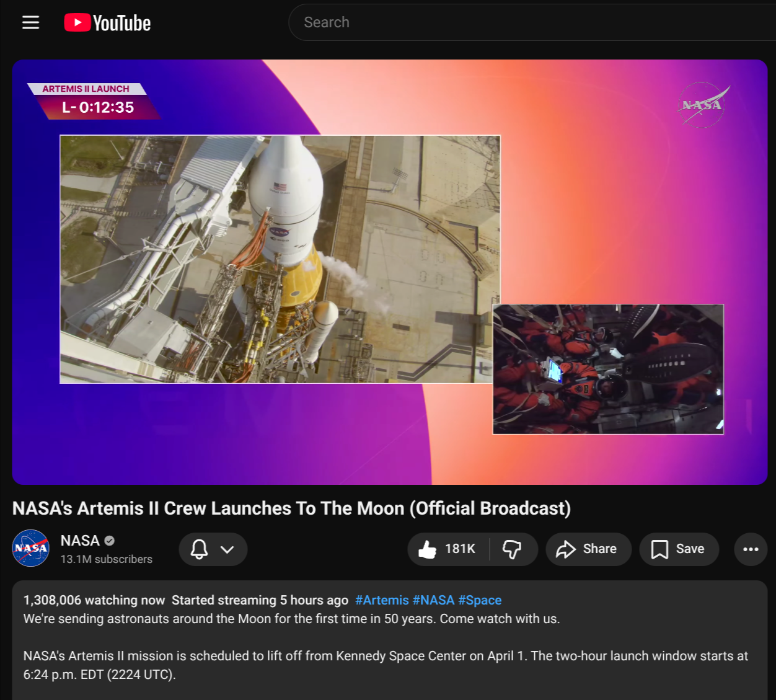Open the #NASA hashtag link
The height and width of the screenshot is (700, 776).
coord(434,600)
